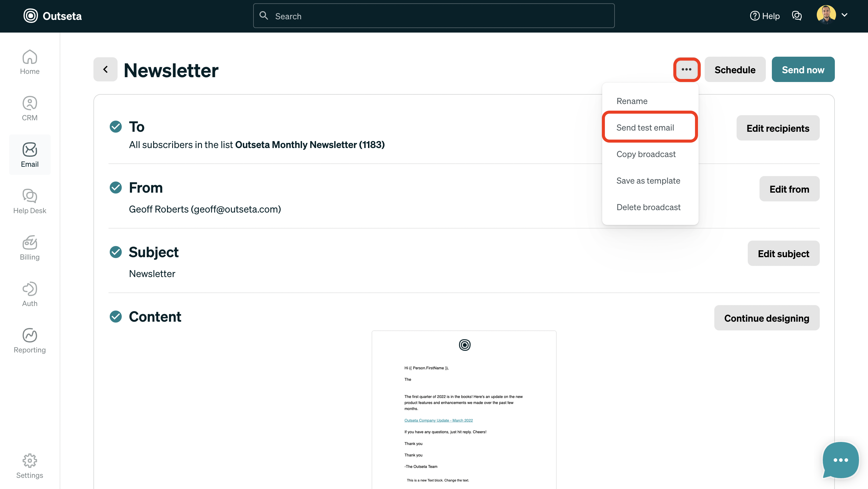Click Outseta Monthly Newsletter (1183) text
The image size is (868, 489).
[x=310, y=145]
